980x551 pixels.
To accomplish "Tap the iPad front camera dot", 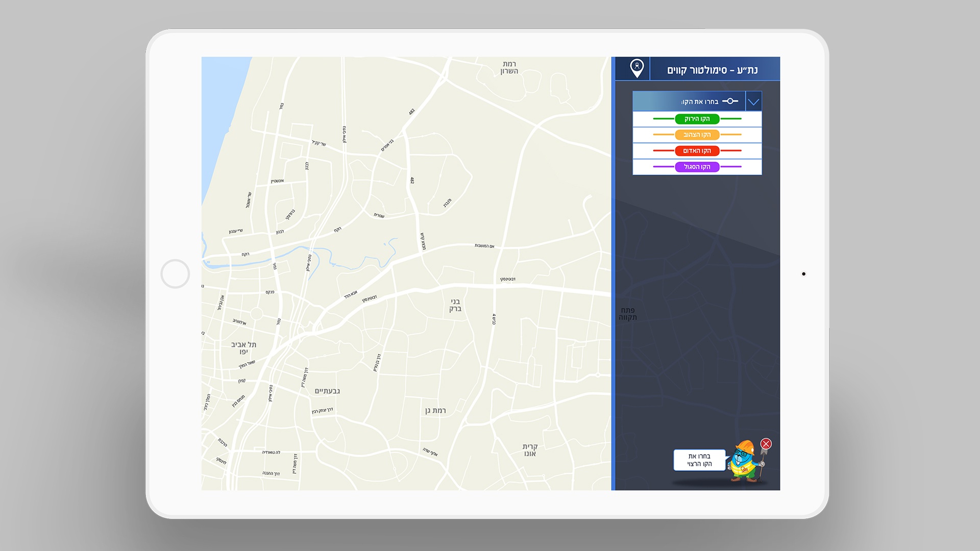I will 803,274.
